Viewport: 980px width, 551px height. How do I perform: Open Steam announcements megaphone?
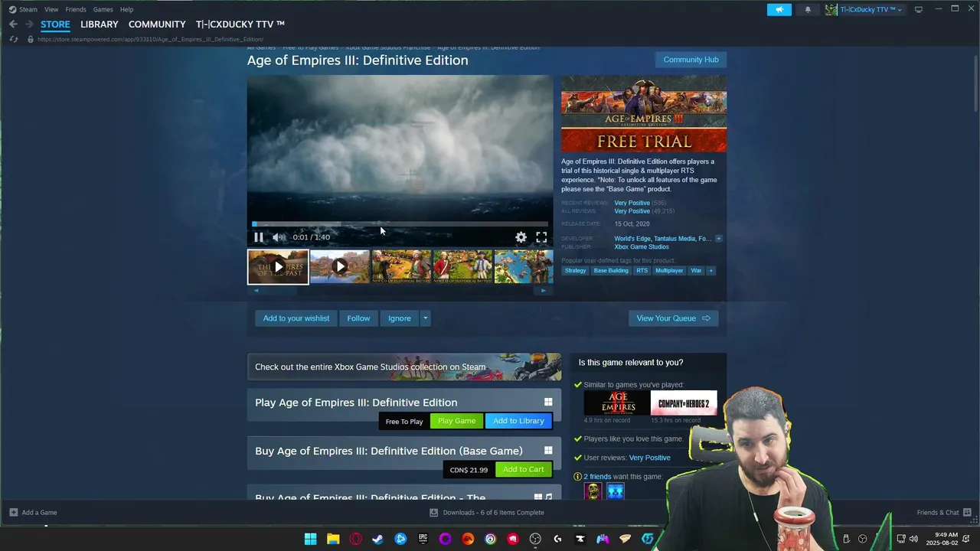tap(779, 9)
